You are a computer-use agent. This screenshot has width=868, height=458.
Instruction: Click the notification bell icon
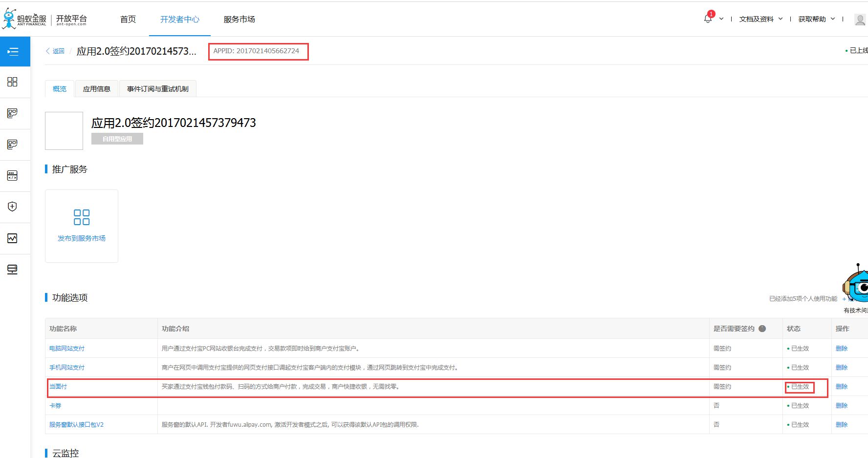pyautogui.click(x=708, y=19)
